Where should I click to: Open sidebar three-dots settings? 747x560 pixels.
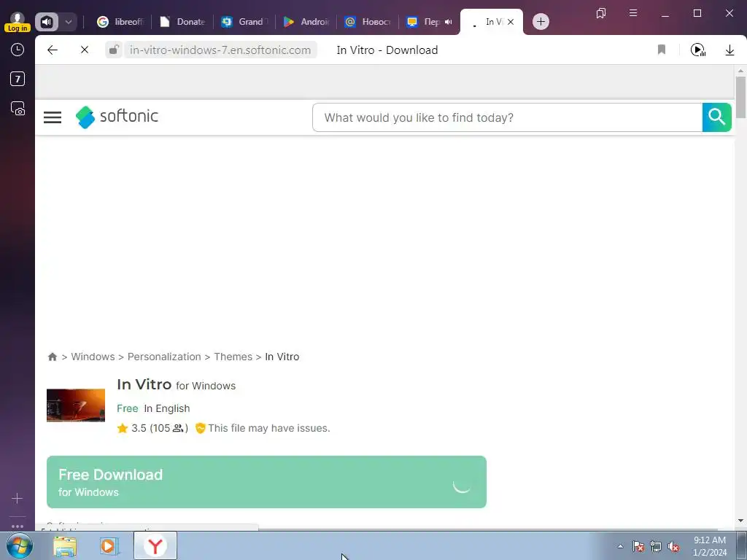[x=18, y=526]
